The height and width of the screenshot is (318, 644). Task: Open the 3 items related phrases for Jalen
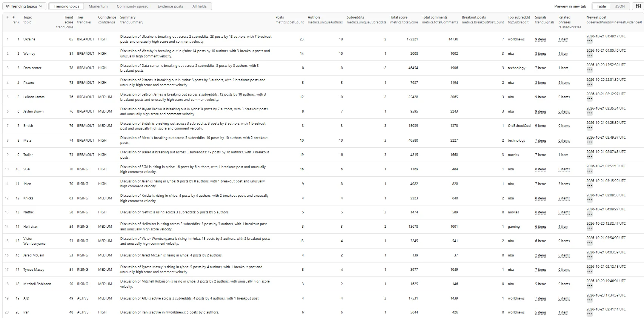pos(564,184)
